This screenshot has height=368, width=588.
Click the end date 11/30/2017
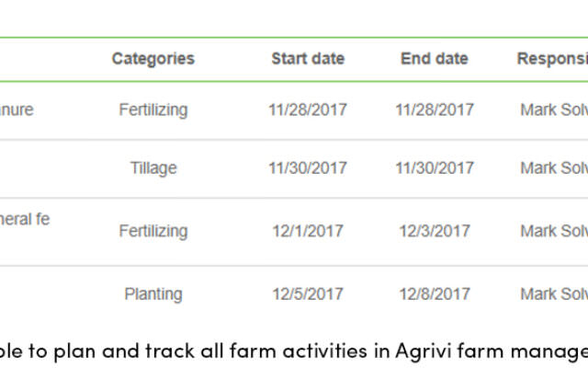tap(435, 168)
